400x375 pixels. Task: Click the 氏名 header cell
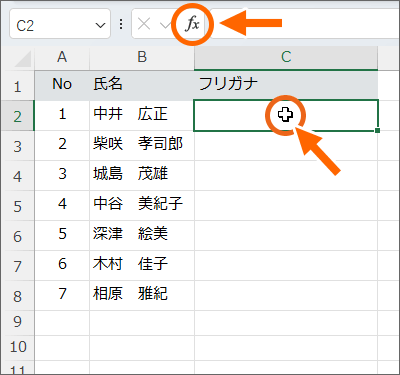coord(142,86)
